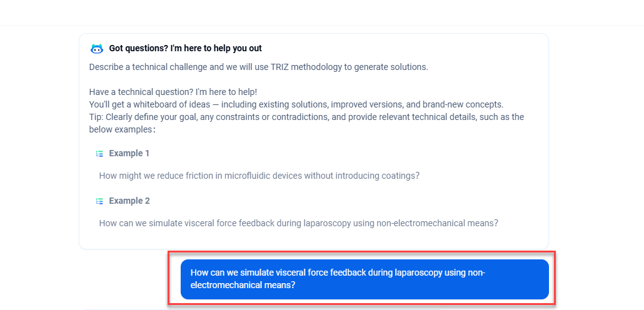Choose the microfluidic devices friction example question
Viewport: 644px width, 310px height.
tap(259, 176)
